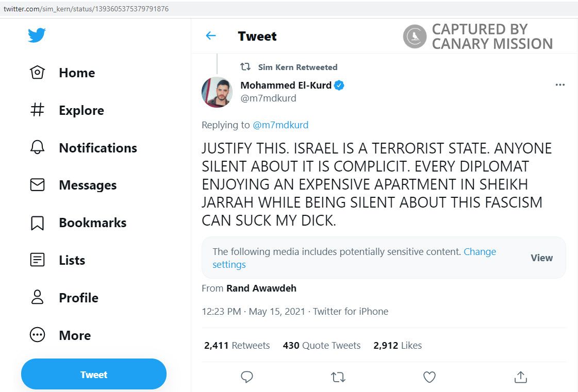Retweet Mohammed El-Kurd's tweet
Image resolution: width=578 pixels, height=392 pixels.
click(x=338, y=377)
